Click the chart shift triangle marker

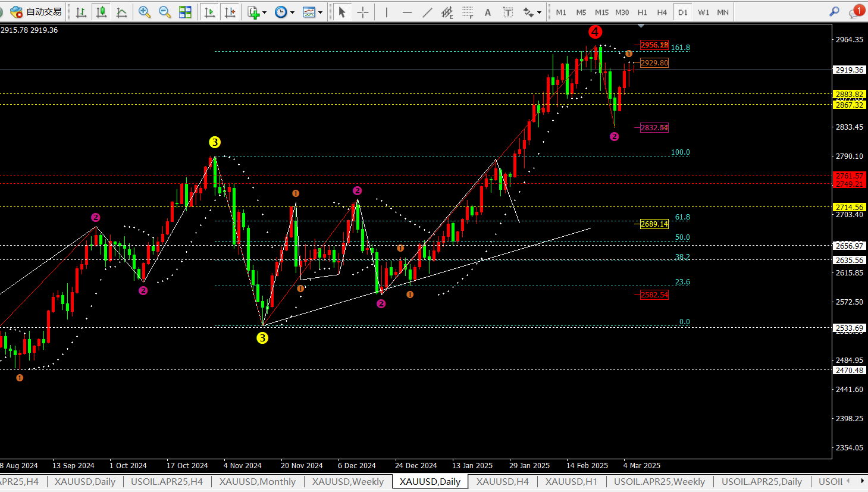tap(641, 26)
